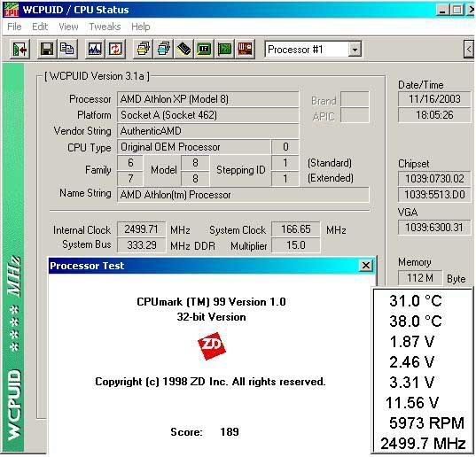Click the extended Family value 7
Image resolution: width=476 pixels, height=457 pixels.
[x=130, y=178]
